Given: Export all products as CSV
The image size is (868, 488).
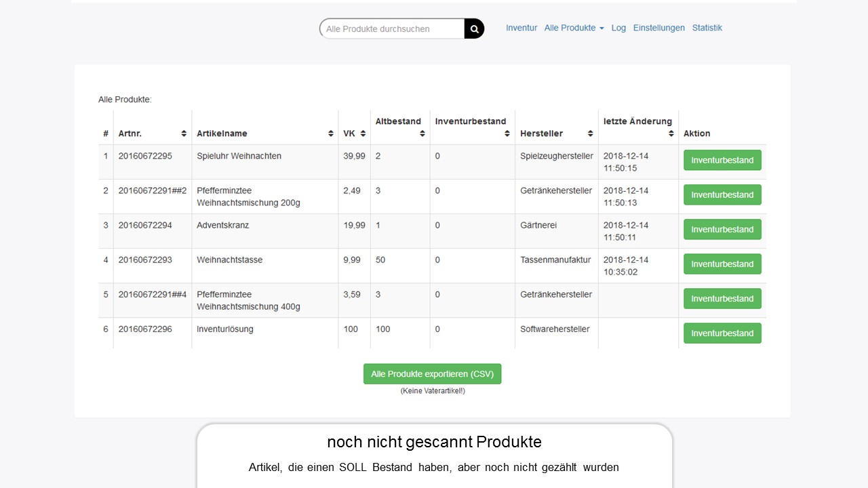Looking at the screenshot, I should point(432,374).
